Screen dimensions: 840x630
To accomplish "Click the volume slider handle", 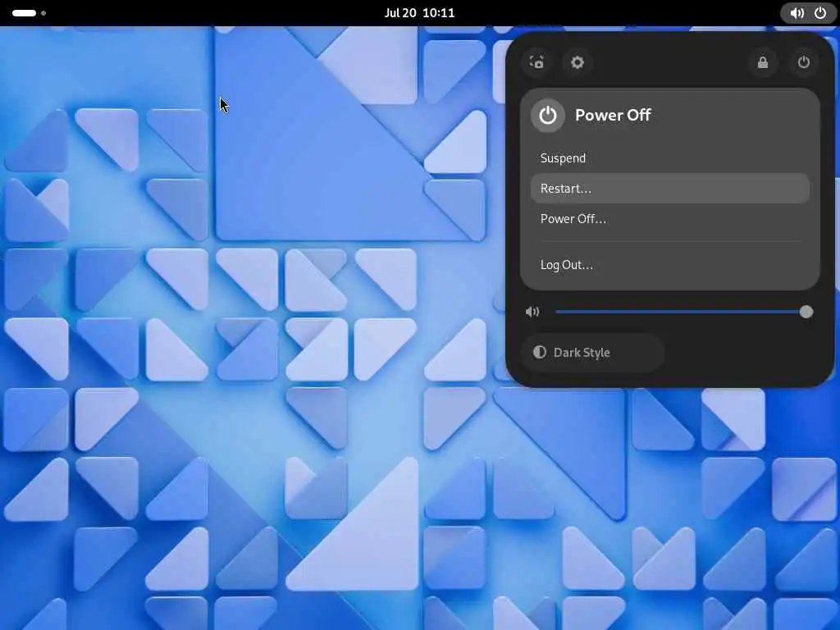I will tap(806, 312).
